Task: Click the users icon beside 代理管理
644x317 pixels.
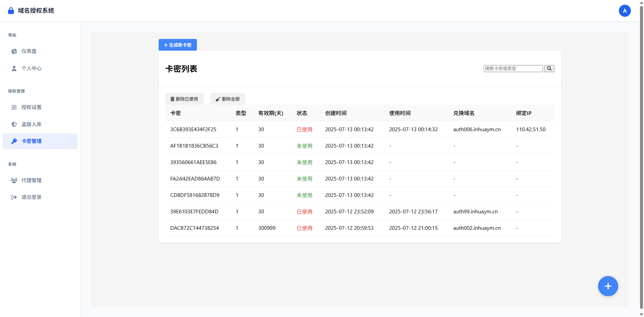Action: (x=14, y=180)
